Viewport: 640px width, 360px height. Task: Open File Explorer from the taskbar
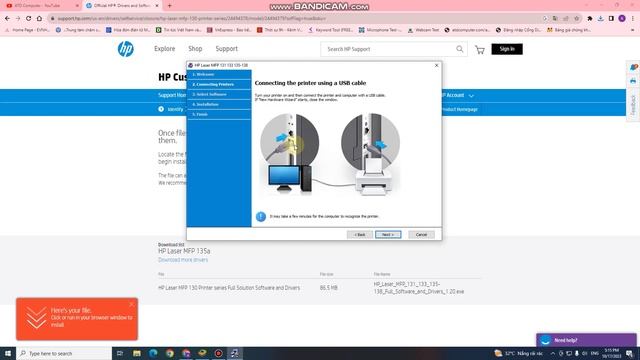click(137, 353)
